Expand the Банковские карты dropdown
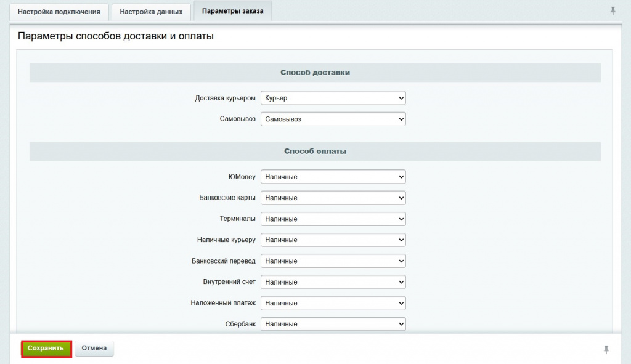The width and height of the screenshot is (631, 364). click(333, 198)
